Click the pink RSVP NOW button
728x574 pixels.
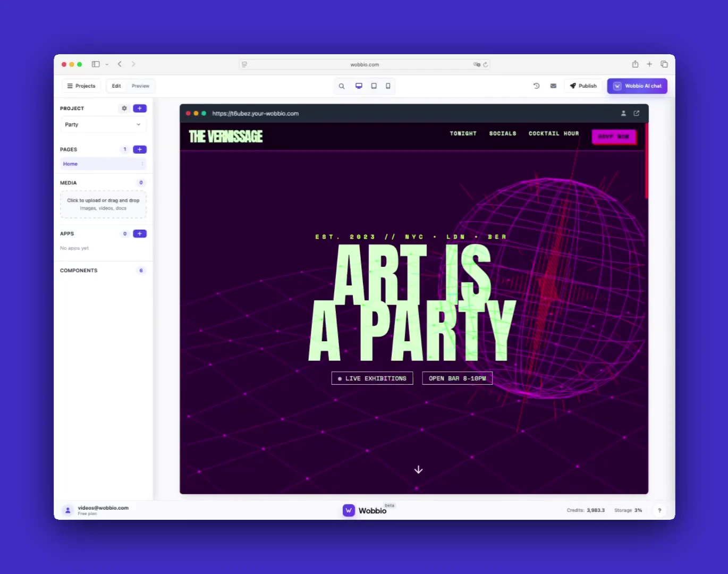[x=614, y=137]
